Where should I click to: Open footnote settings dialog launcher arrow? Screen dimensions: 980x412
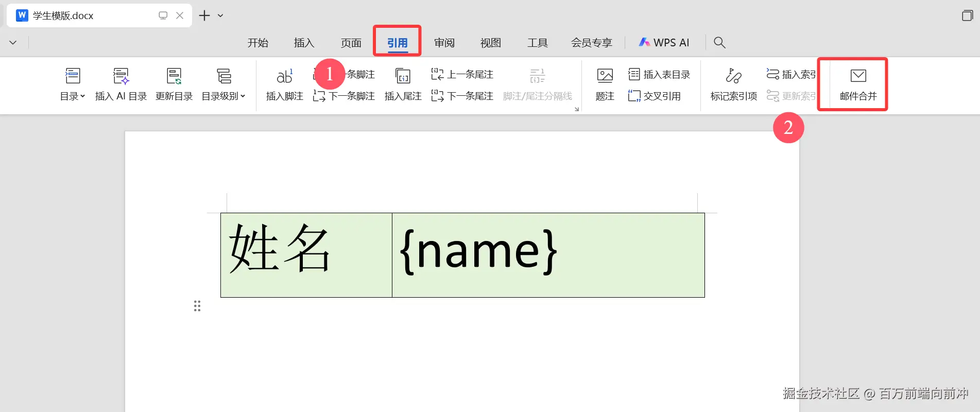click(577, 109)
